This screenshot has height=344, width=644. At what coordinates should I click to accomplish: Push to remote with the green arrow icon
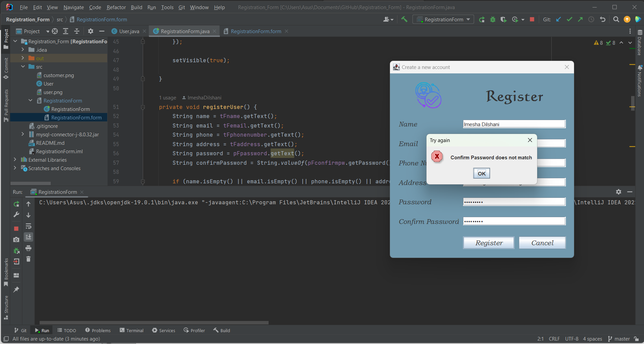[580, 19]
